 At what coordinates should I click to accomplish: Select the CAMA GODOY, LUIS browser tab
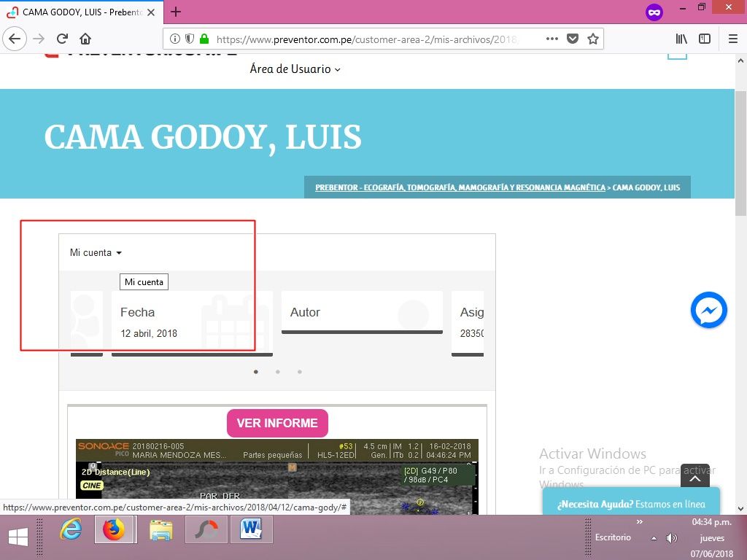coord(82,12)
